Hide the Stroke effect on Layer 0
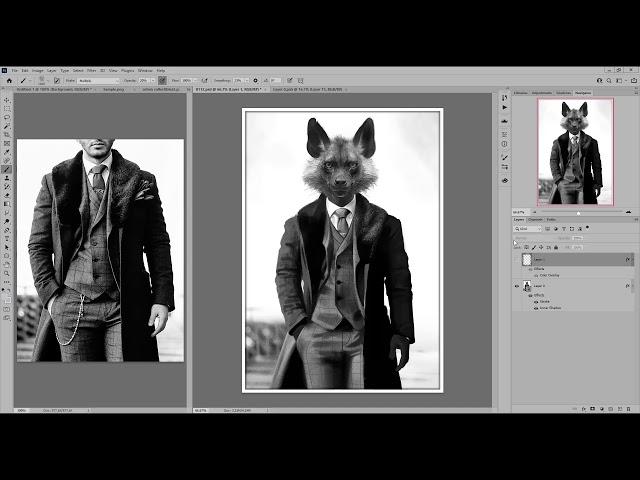This screenshot has width=640, height=480. click(x=536, y=302)
